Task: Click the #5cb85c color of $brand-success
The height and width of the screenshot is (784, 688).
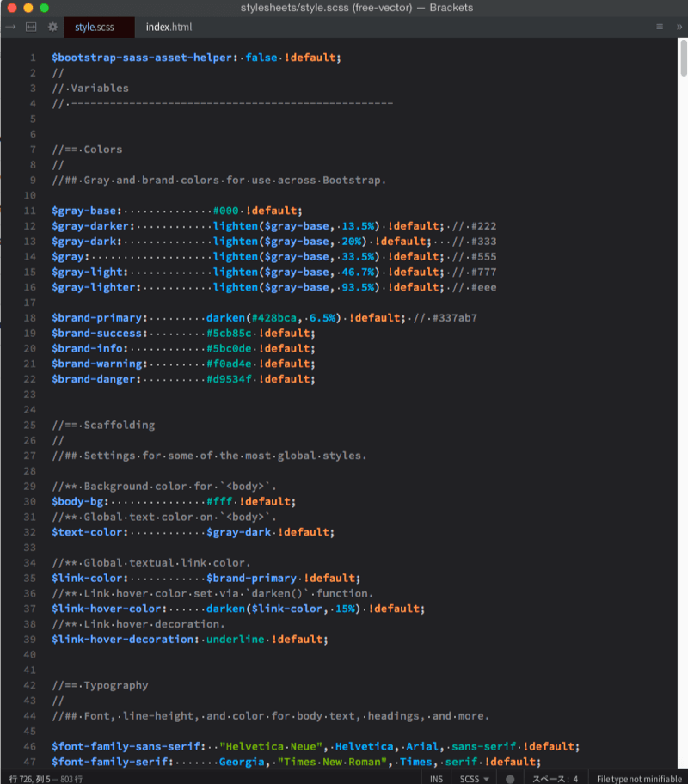Action: (229, 333)
